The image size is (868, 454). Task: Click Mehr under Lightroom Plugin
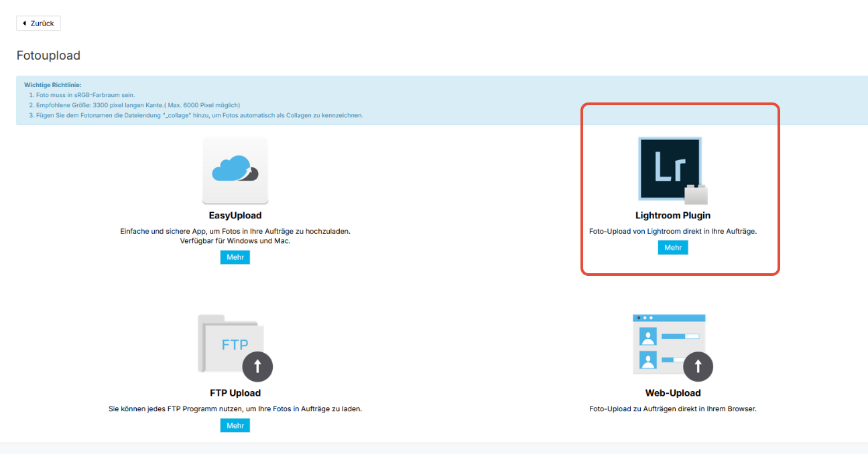pyautogui.click(x=673, y=248)
